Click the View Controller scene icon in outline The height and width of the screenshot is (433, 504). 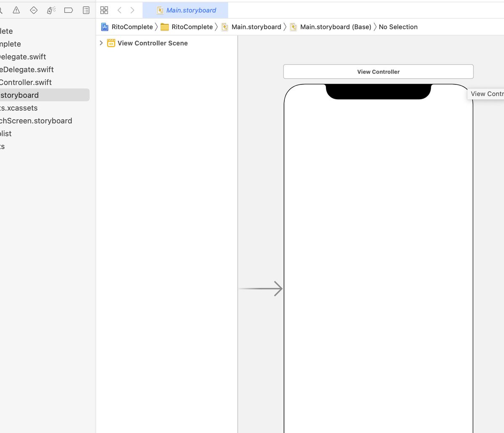111,43
